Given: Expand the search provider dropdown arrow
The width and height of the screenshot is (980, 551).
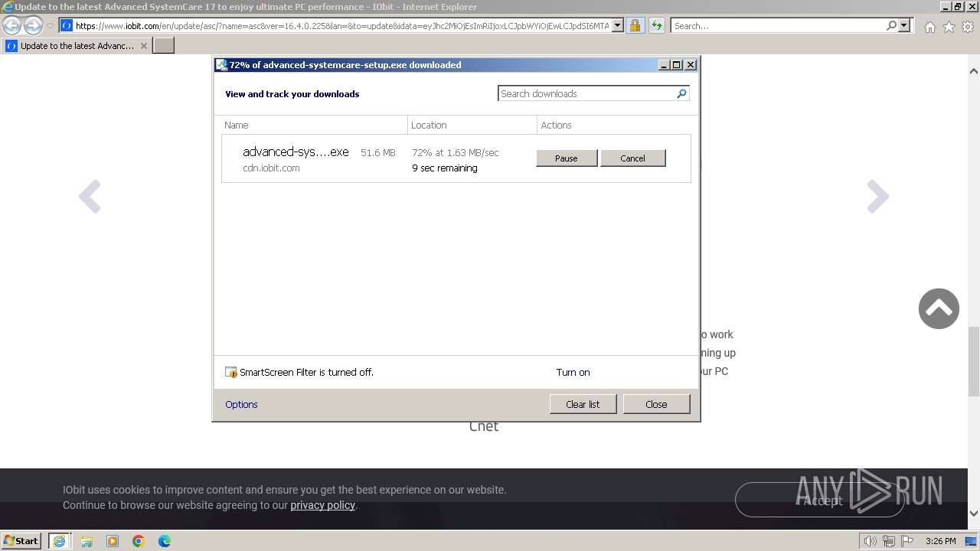Looking at the screenshot, I should tap(904, 25).
